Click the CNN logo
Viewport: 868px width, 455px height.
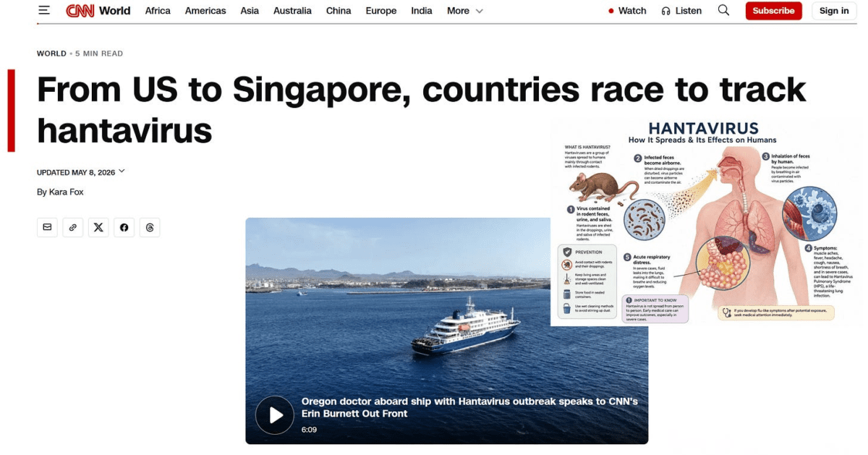pyautogui.click(x=79, y=11)
